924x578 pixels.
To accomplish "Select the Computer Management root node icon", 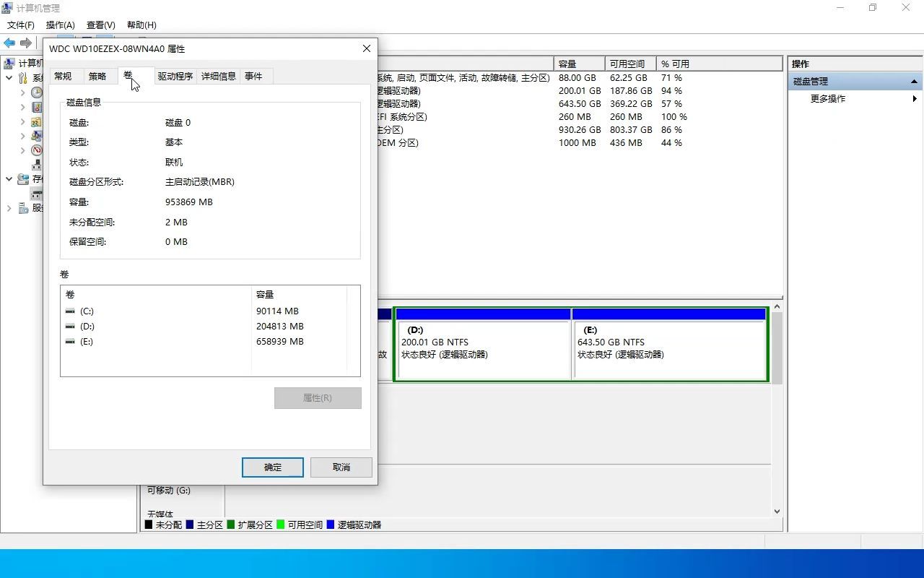I will tap(9, 64).
